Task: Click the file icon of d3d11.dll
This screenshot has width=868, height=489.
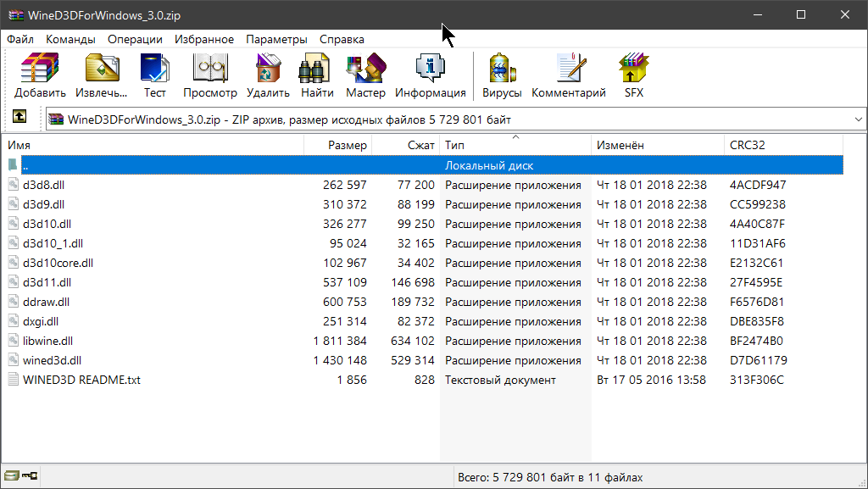Action: pos(14,281)
